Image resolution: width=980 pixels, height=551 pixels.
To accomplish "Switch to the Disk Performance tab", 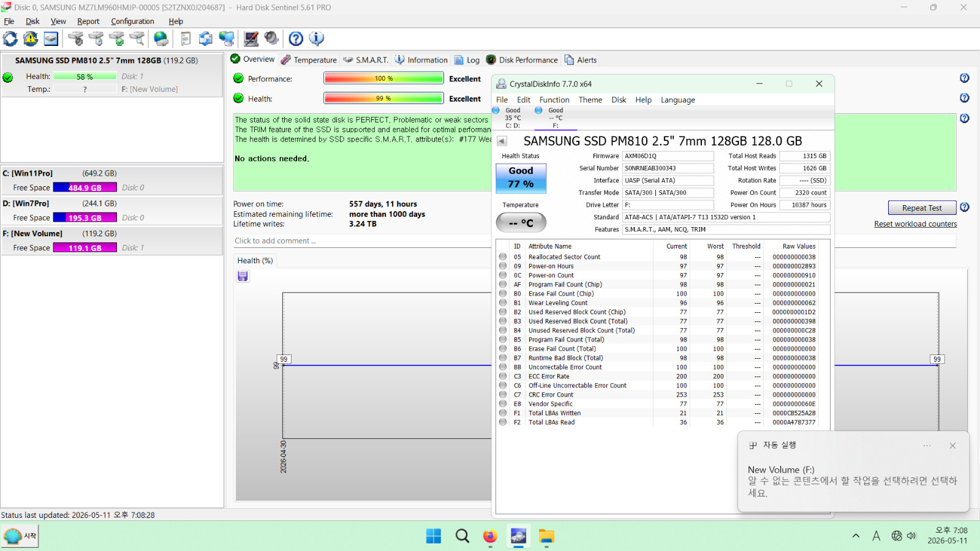I will 522,60.
